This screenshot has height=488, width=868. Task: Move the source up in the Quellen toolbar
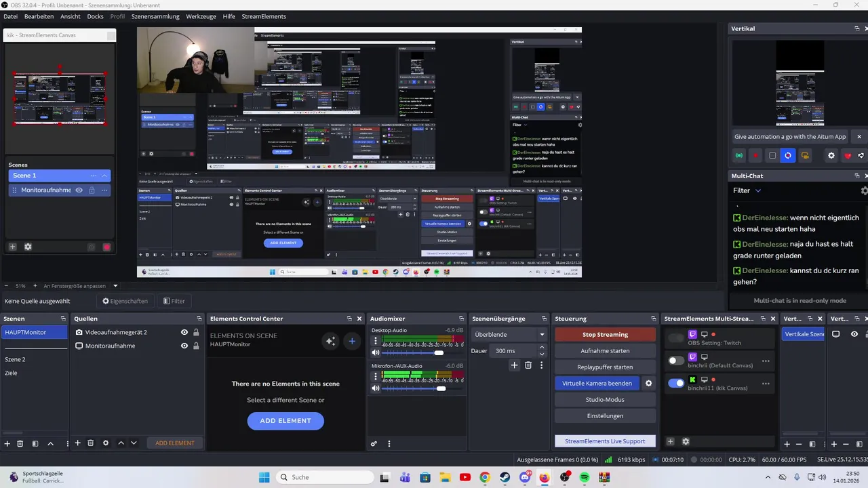pos(121,443)
